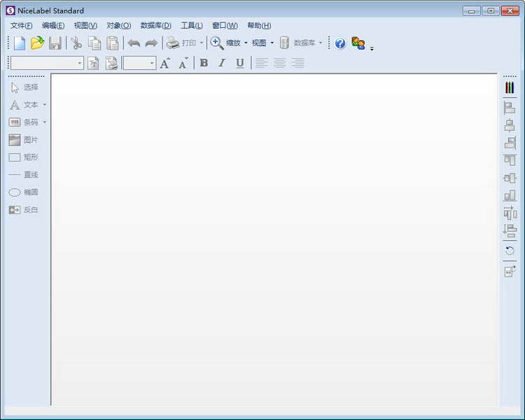This screenshot has width=525, height=420.
Task: Open the 帮助(H) menu
Action: coord(259,25)
